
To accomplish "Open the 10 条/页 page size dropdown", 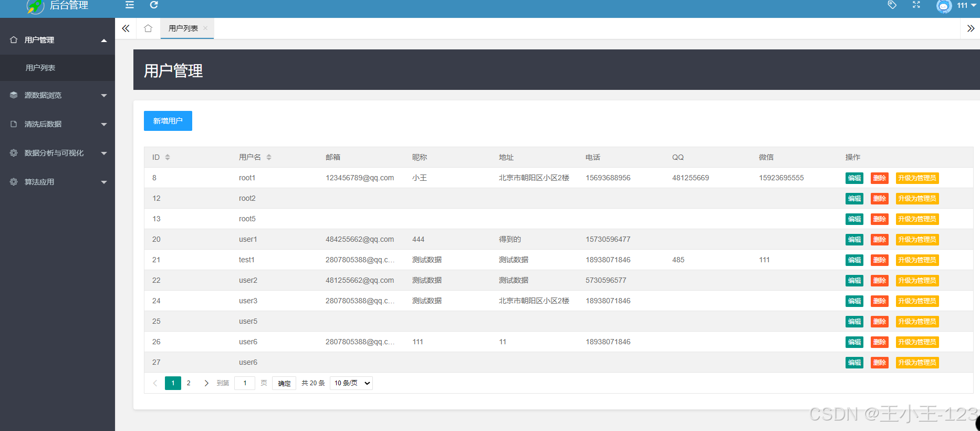I will [x=351, y=383].
